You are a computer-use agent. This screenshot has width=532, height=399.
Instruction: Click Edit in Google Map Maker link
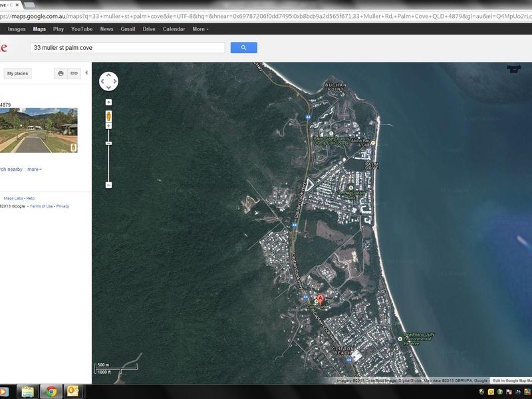[512, 380]
